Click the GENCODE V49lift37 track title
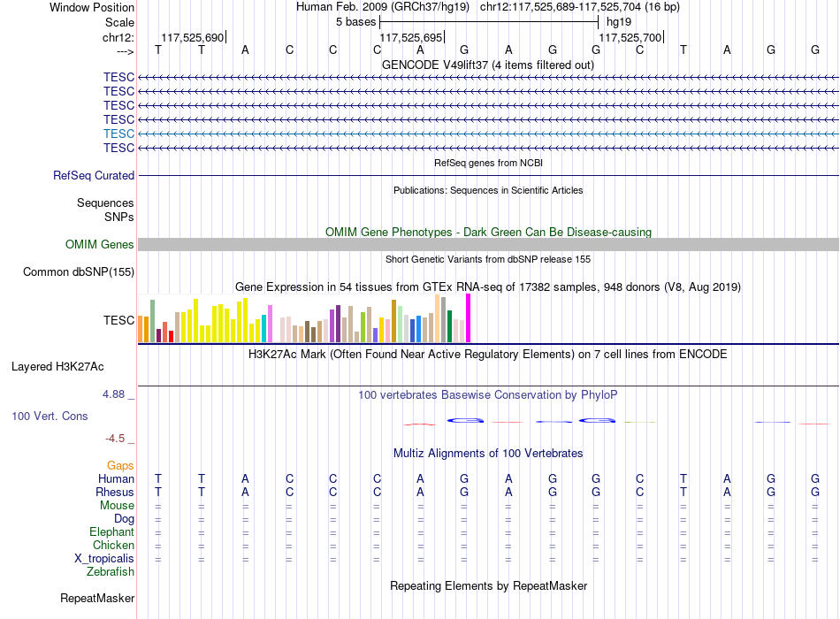Viewport: 840px width, 619px height. pos(488,65)
